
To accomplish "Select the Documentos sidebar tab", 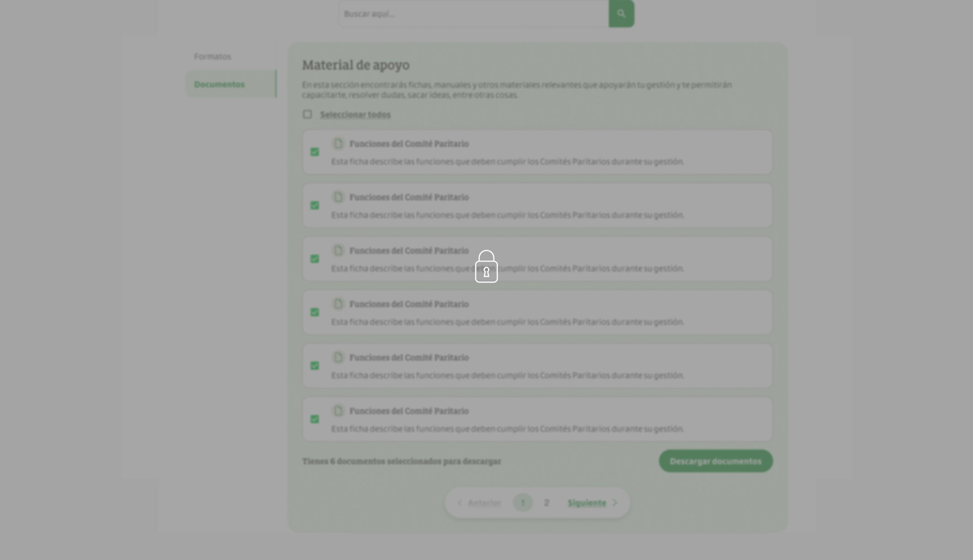I will (219, 84).
